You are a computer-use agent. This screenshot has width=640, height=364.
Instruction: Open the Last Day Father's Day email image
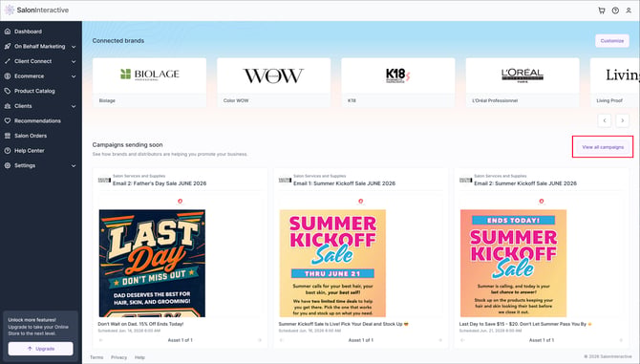click(x=152, y=263)
